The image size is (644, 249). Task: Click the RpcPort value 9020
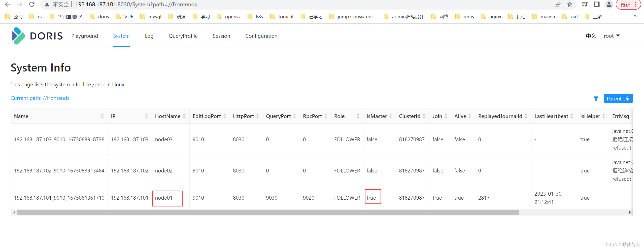[309, 198]
